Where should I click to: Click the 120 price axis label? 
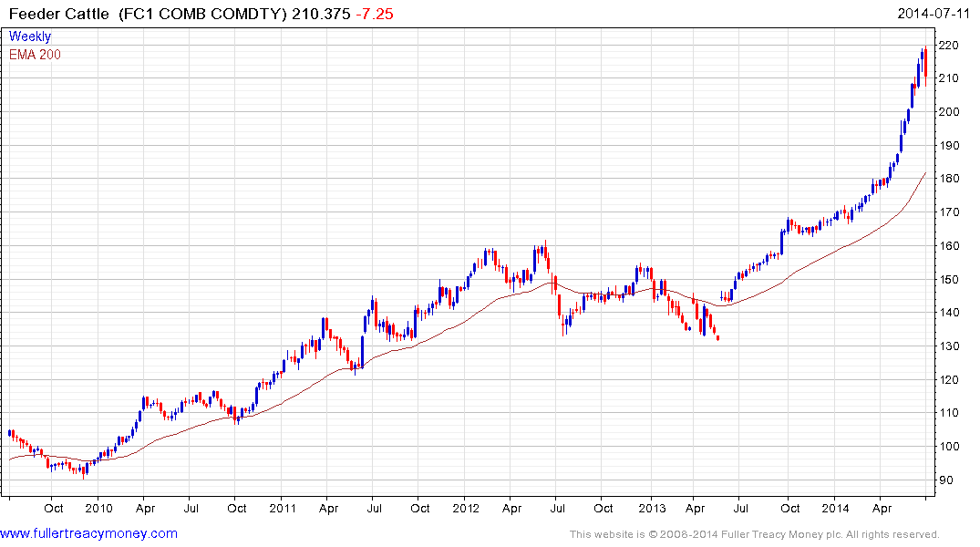pos(948,379)
